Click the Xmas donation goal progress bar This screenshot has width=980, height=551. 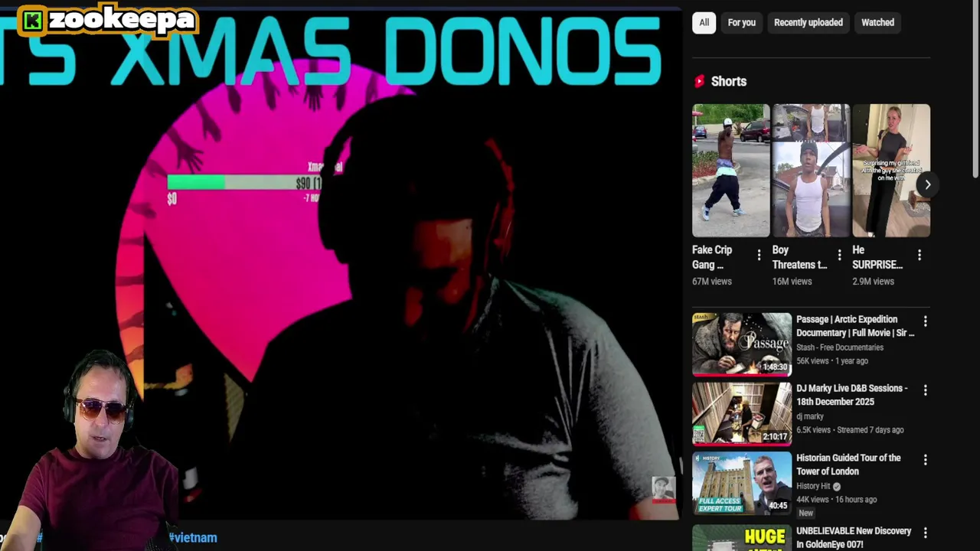(243, 182)
